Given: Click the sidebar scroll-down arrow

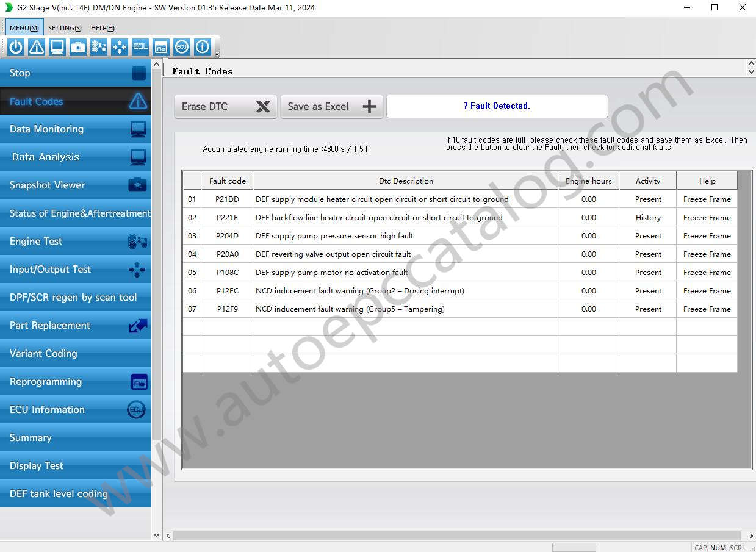Looking at the screenshot, I should 156,536.
